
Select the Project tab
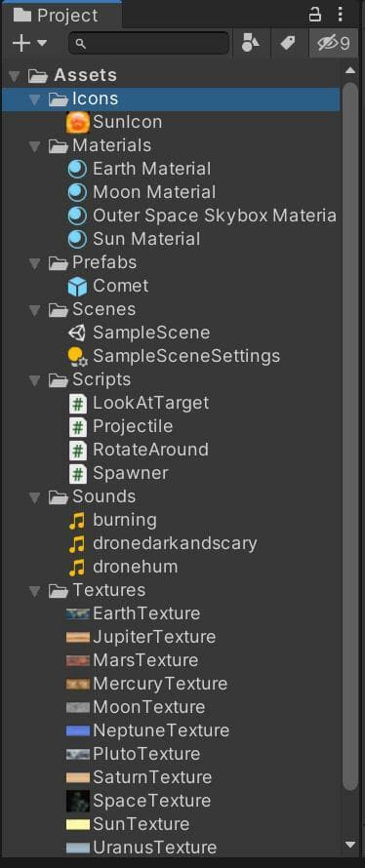61,15
